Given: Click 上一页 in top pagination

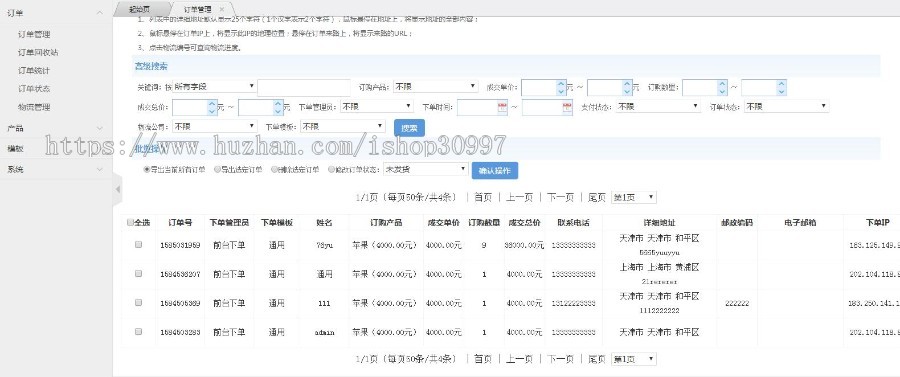Looking at the screenshot, I should [519, 197].
